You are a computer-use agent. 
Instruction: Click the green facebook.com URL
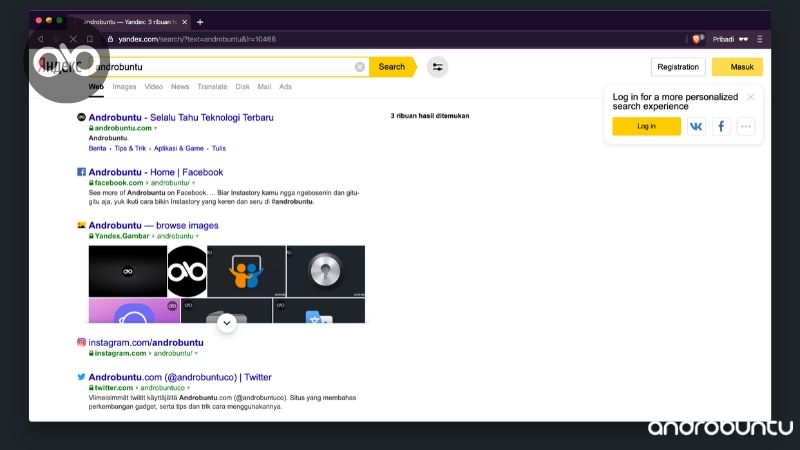tap(119, 183)
